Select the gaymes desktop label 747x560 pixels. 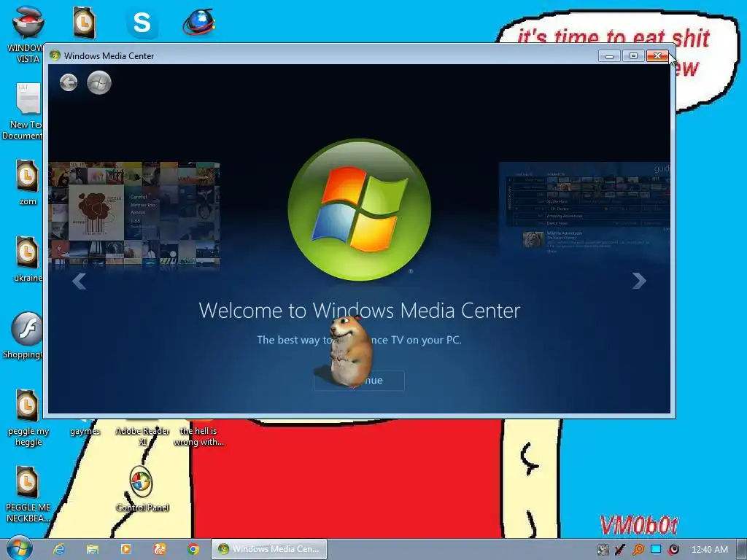tap(85, 432)
